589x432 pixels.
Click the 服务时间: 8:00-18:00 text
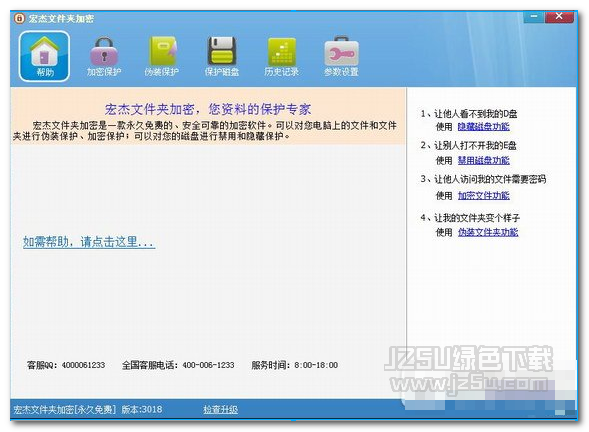294,365
